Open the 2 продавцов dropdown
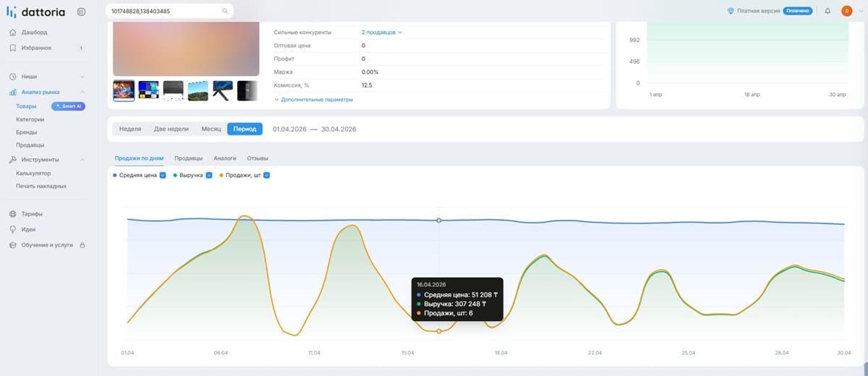 click(x=381, y=33)
